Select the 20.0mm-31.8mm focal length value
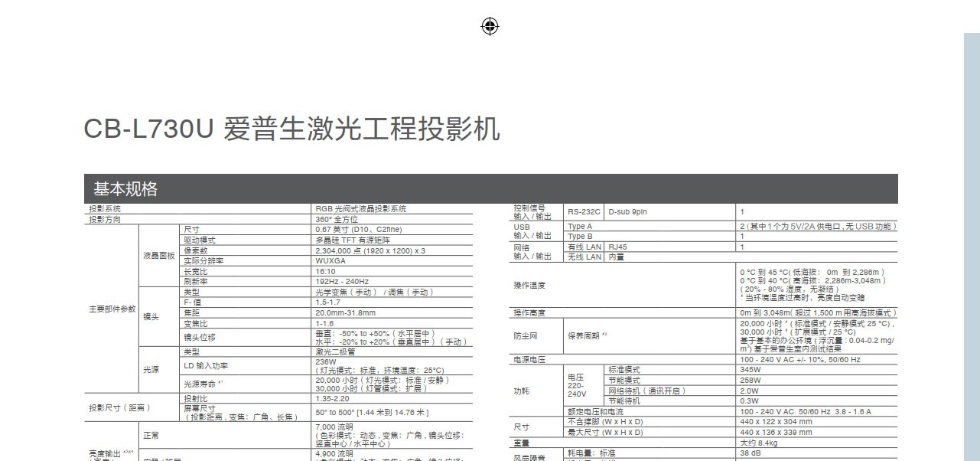980x461 pixels. [x=345, y=313]
